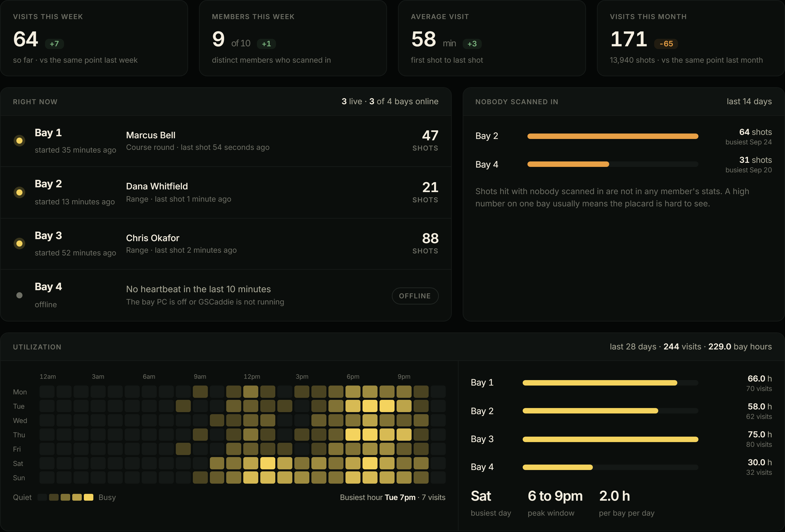Click the Tuesday 7pm heatmap cell
The width and height of the screenshot is (785, 532).
370,406
